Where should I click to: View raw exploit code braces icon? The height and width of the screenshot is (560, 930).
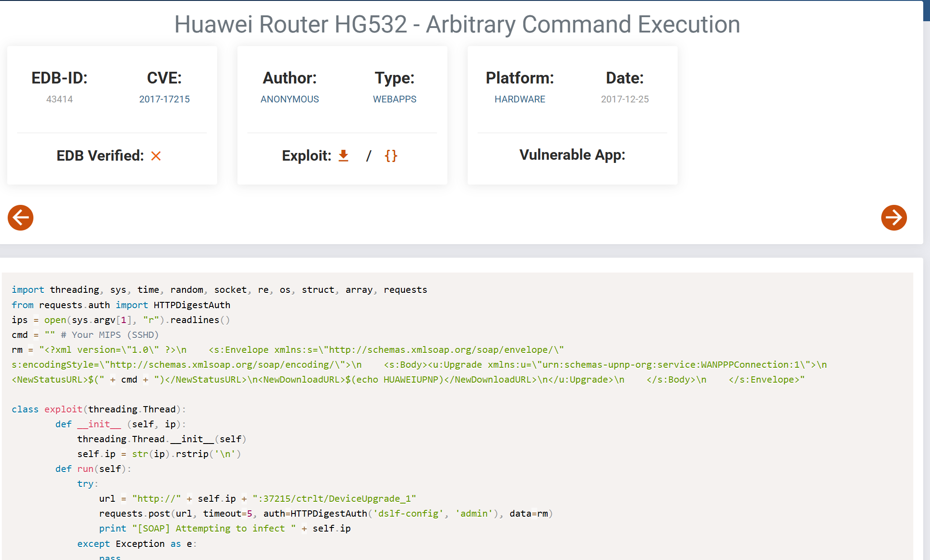(x=391, y=156)
